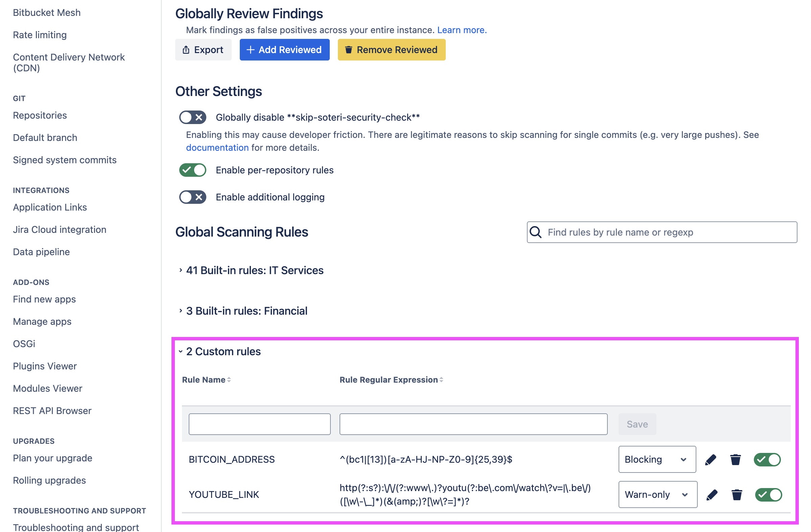Click the Export button with share icon
Viewport: 811px width, 532px height.
pyautogui.click(x=204, y=50)
